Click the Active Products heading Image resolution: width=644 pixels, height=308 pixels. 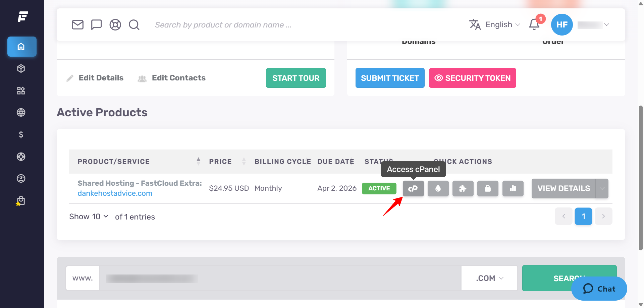[x=102, y=112]
